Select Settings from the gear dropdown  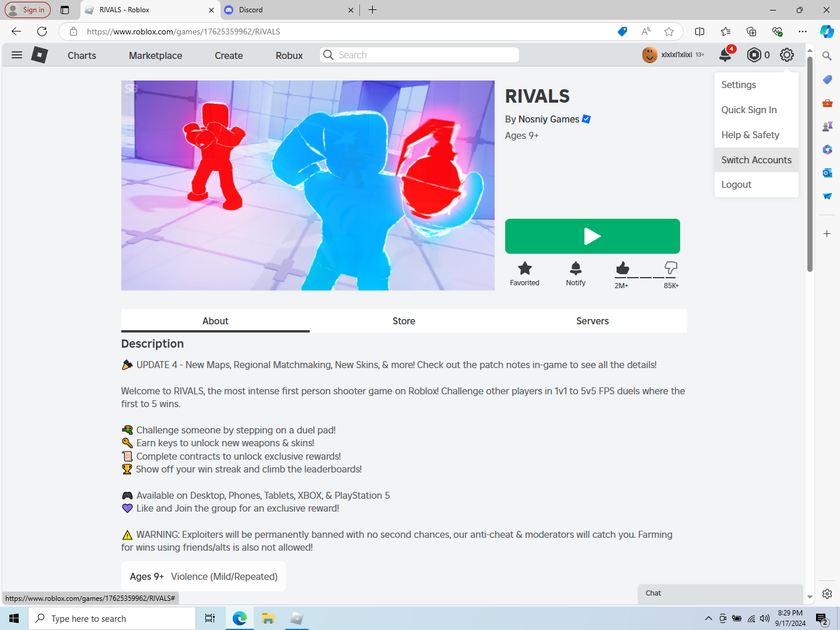(x=757, y=85)
